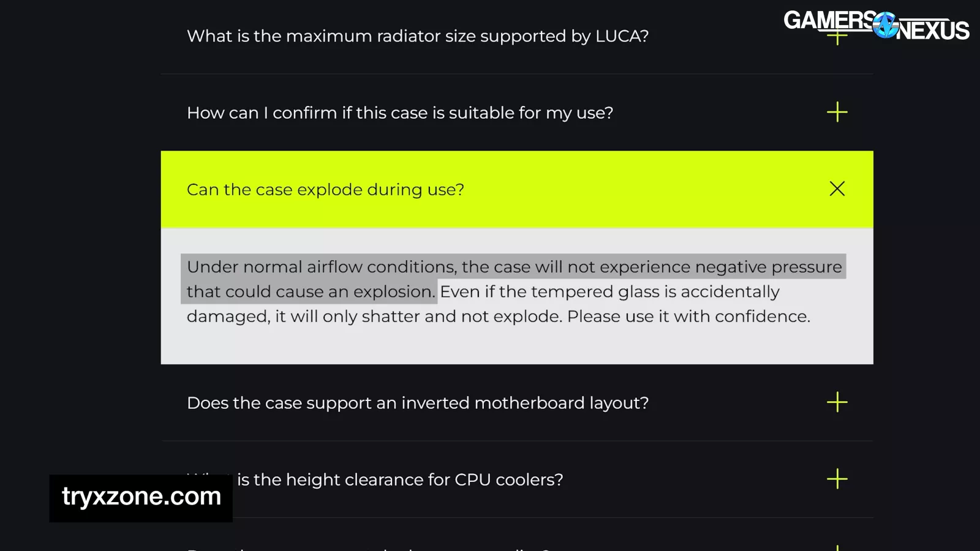This screenshot has width=980, height=551.
Task: Select "Does the case support an inverted motherboard layout?"
Action: [417, 403]
